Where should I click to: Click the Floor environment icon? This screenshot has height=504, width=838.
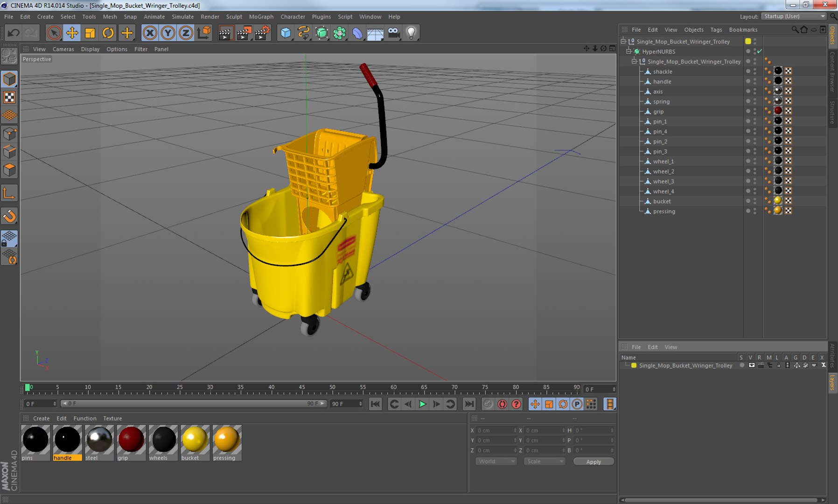click(375, 33)
